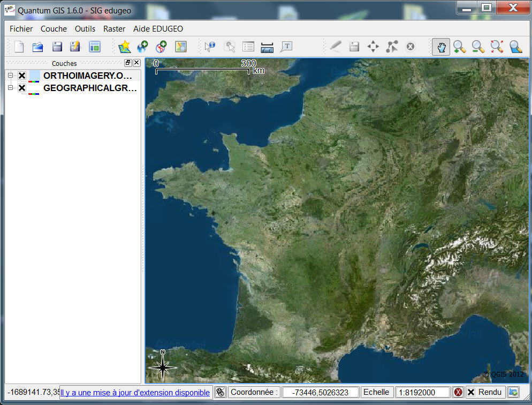The height and width of the screenshot is (405, 532).
Task: Click the map image toolbar icon
Action: pos(180,47)
